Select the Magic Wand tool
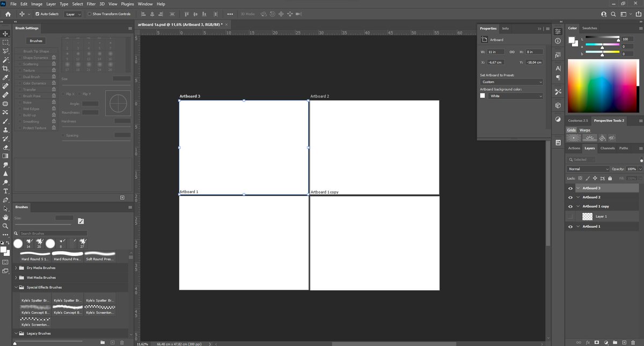644x346 pixels. [x=5, y=60]
